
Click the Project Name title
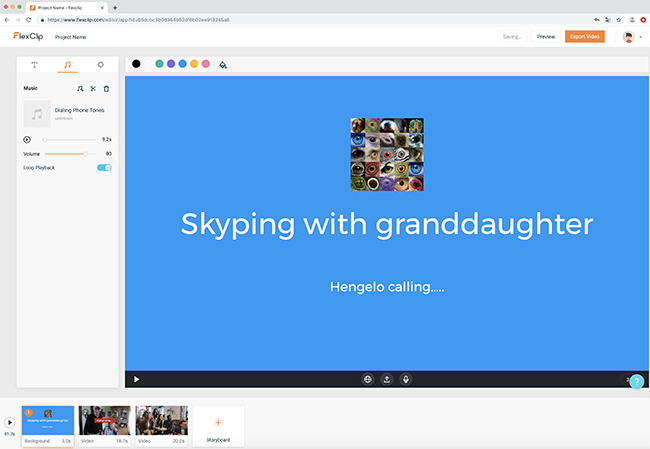click(x=70, y=37)
